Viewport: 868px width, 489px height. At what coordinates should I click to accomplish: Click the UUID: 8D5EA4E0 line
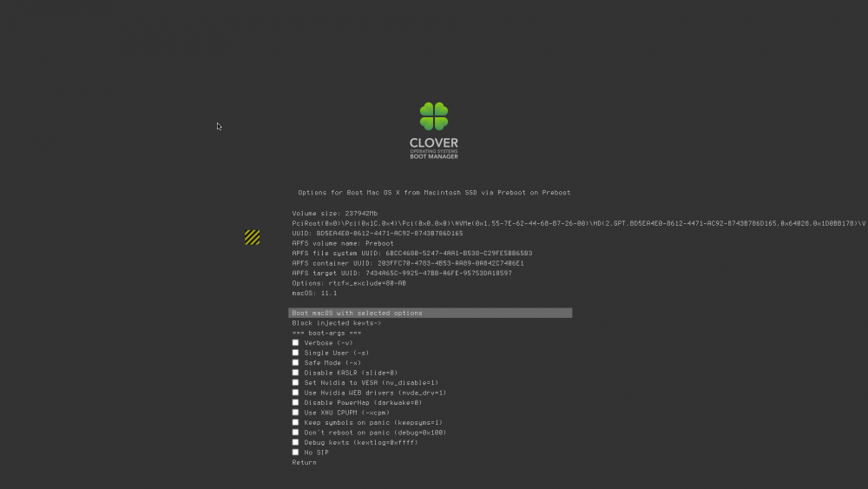[378, 233]
